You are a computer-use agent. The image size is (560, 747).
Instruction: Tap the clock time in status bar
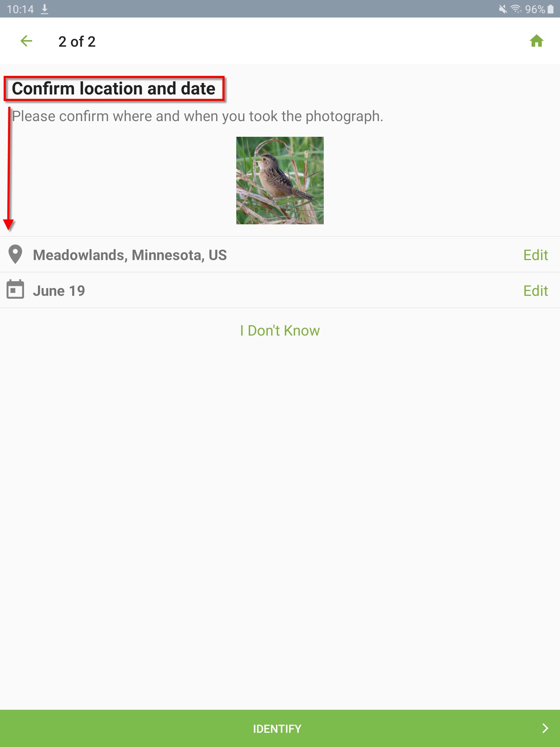(x=20, y=9)
